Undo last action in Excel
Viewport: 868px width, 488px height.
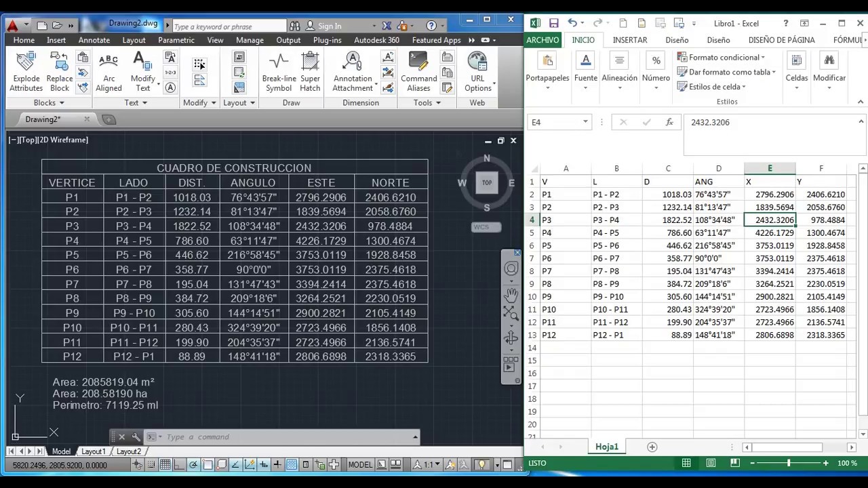coord(572,23)
